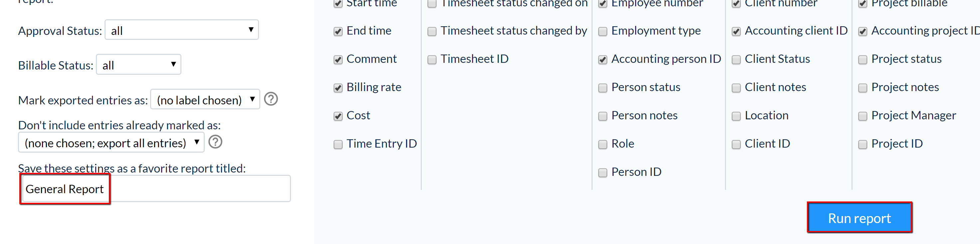Enable the Timesheet ID checkbox
This screenshot has width=980, height=244.
point(432,60)
